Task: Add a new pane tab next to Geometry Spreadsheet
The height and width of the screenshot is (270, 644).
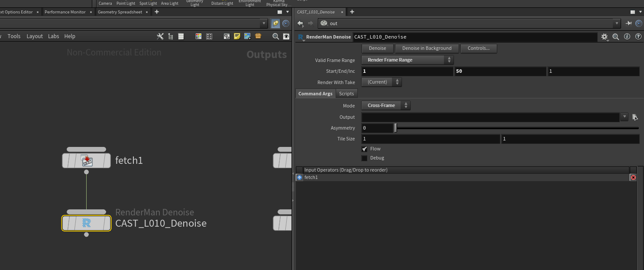Action: point(157,12)
